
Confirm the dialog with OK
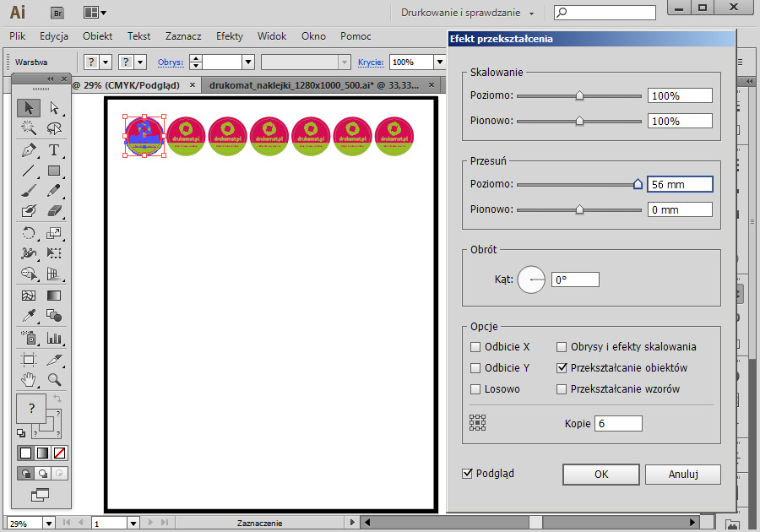coord(601,475)
